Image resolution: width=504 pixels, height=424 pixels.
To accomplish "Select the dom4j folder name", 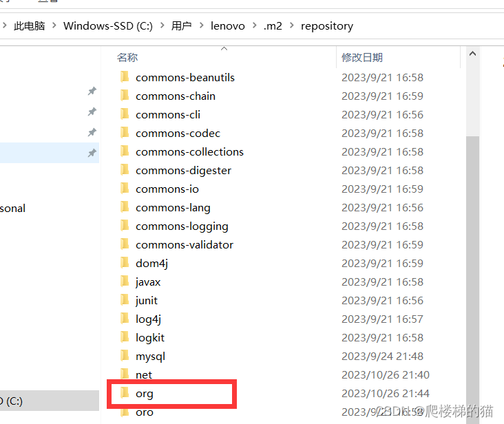I will click(x=151, y=264).
